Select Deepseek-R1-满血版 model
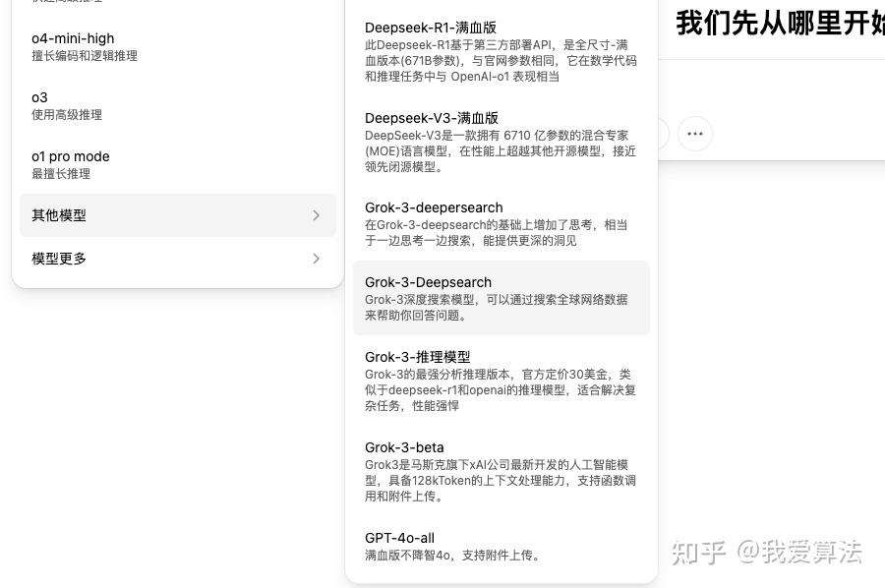Viewport: 885px width, 588px height. pos(501,52)
